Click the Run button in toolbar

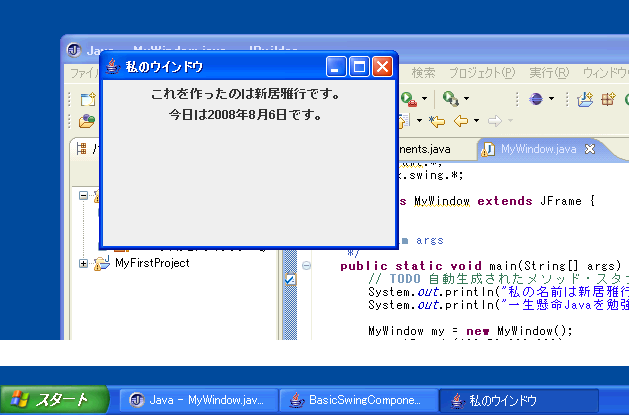[409, 99]
